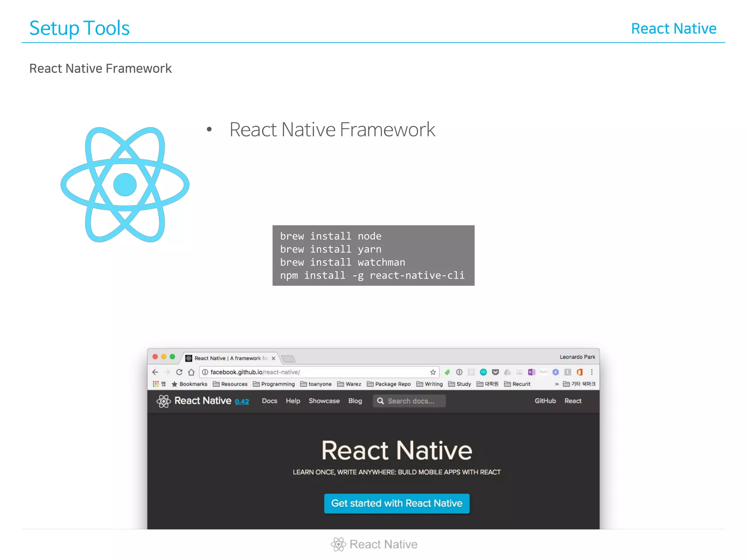Select the 'React Native | A framework' tab
Screen dimensions: 747x560
pos(231,358)
